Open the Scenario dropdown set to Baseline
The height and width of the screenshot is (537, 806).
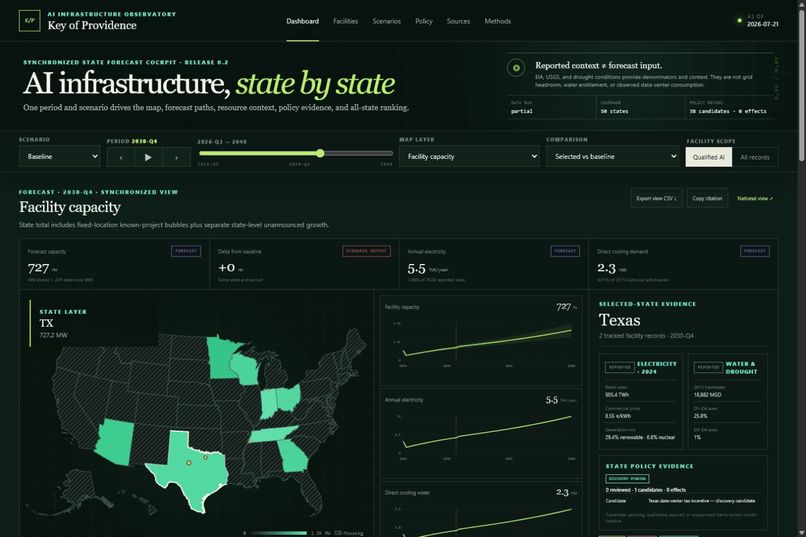pyautogui.click(x=60, y=156)
